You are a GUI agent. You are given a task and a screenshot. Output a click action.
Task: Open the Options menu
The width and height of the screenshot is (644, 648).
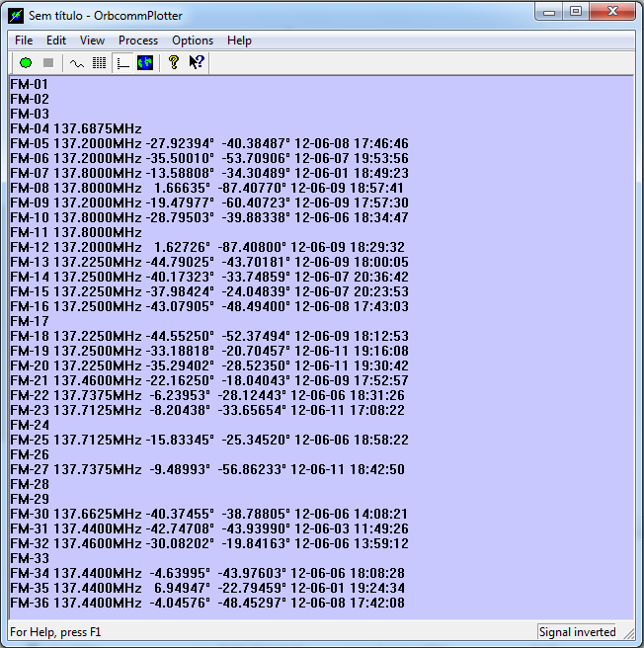(193, 40)
